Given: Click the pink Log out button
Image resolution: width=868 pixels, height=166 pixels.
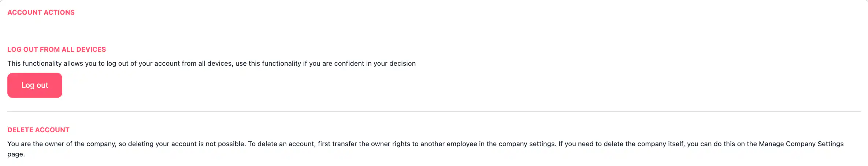Looking at the screenshot, I should (x=35, y=85).
